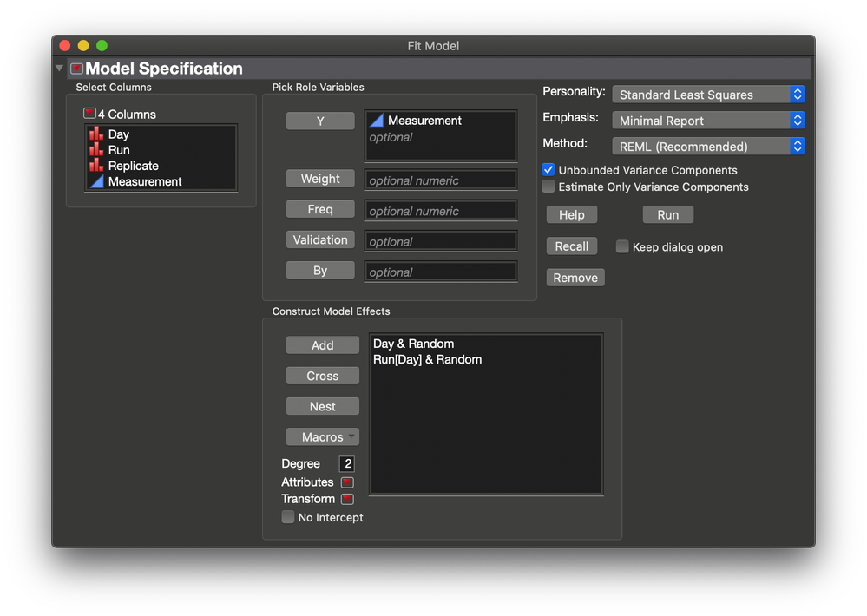Select Measurement in the Y role box

[x=424, y=121]
